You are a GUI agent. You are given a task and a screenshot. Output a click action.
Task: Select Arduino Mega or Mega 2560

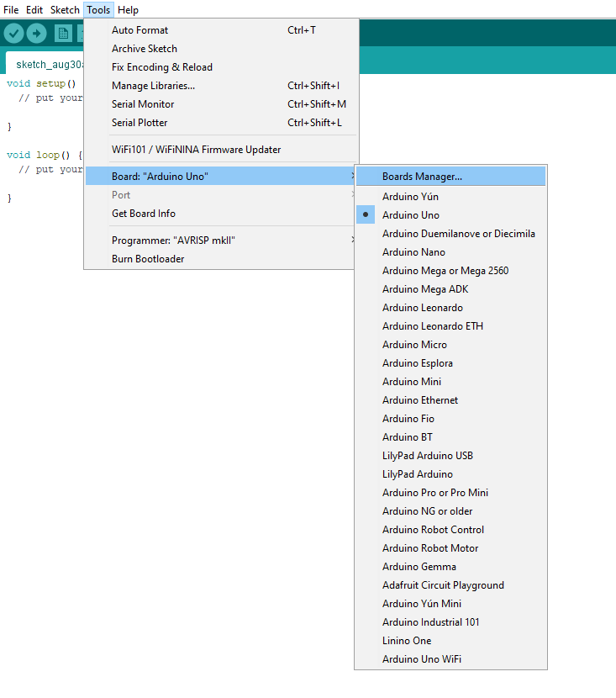coord(451,271)
